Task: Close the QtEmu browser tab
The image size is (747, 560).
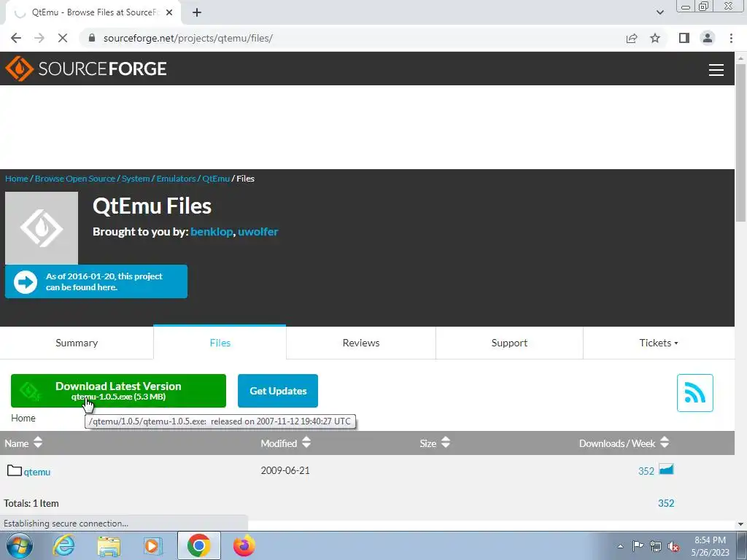Action: (169, 12)
